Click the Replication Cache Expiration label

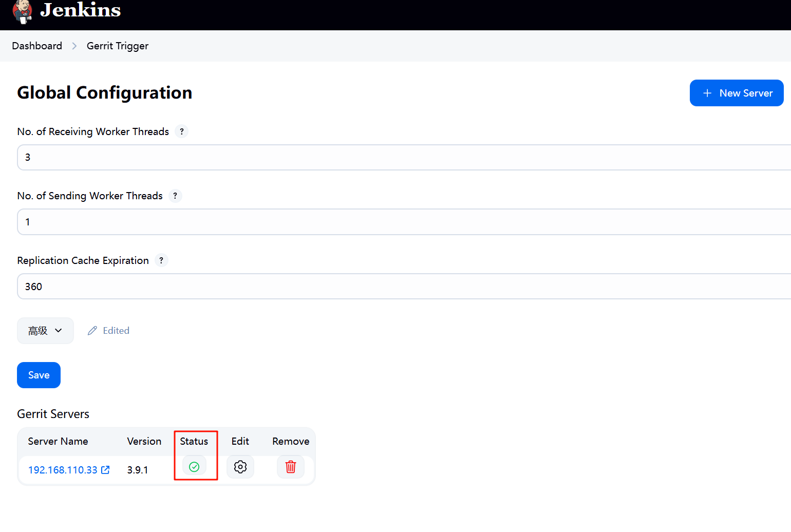pos(83,260)
